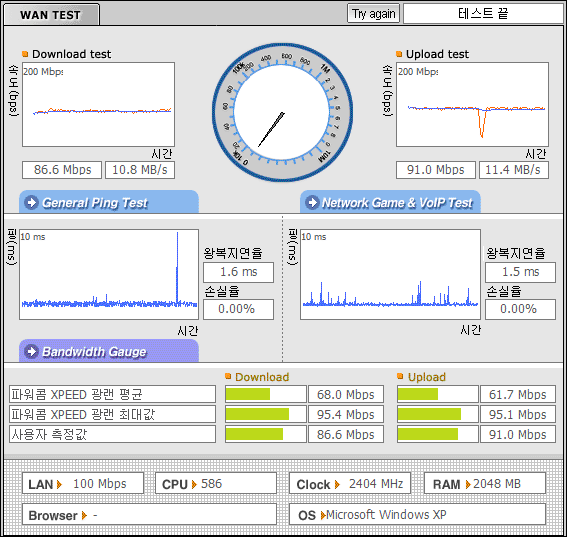Click the Network Game & VoIP Test arrow icon
The height and width of the screenshot is (537, 567).
click(x=312, y=203)
